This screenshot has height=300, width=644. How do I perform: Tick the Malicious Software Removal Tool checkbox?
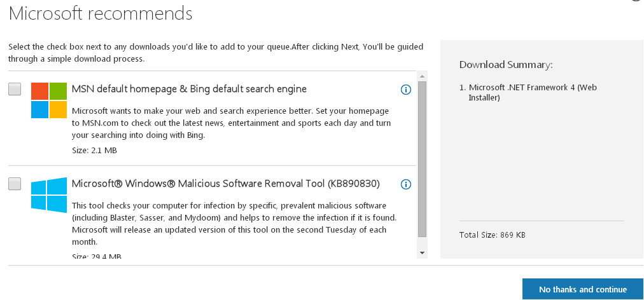(15, 184)
